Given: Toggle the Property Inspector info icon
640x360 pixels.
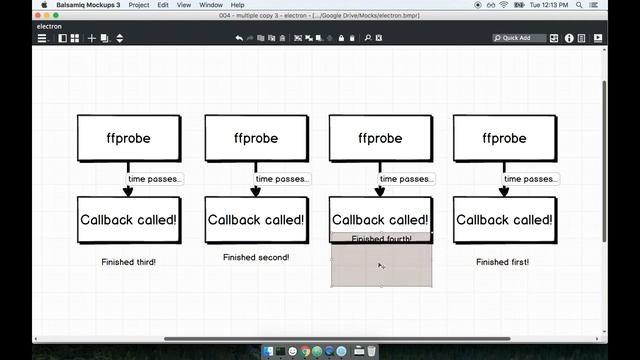Looking at the screenshot, I should click(569, 38).
